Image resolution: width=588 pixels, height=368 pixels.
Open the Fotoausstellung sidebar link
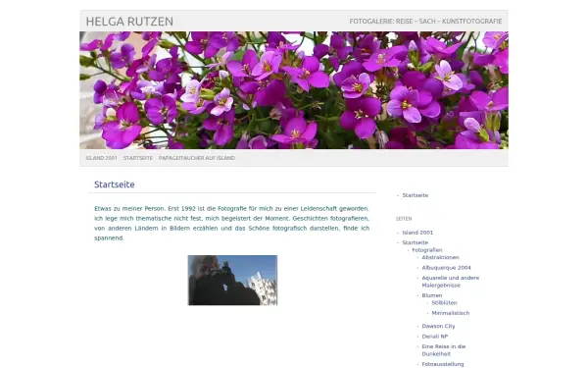pyautogui.click(x=443, y=364)
